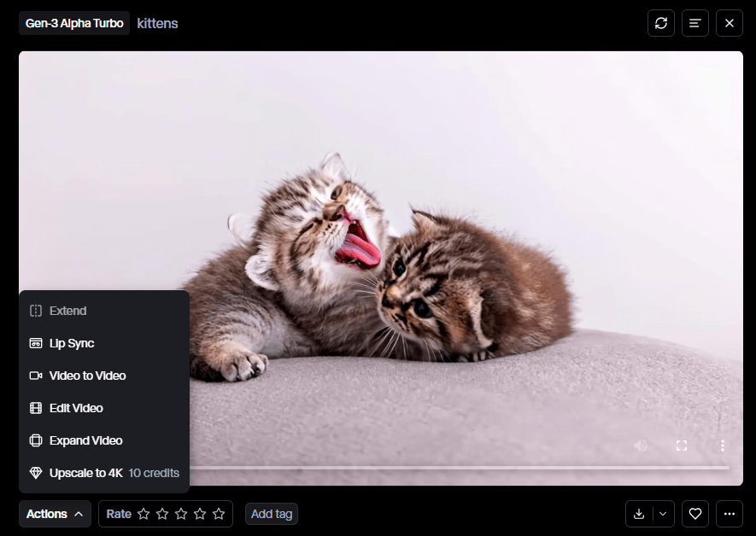Rate the video one star
756x536 pixels.
(x=144, y=514)
